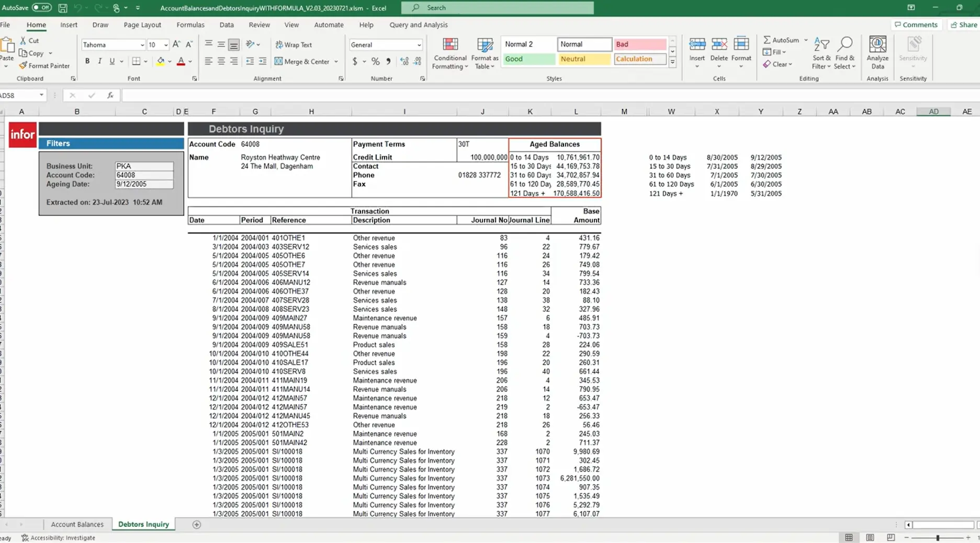
Task: Click the Center align icon
Action: tap(221, 62)
